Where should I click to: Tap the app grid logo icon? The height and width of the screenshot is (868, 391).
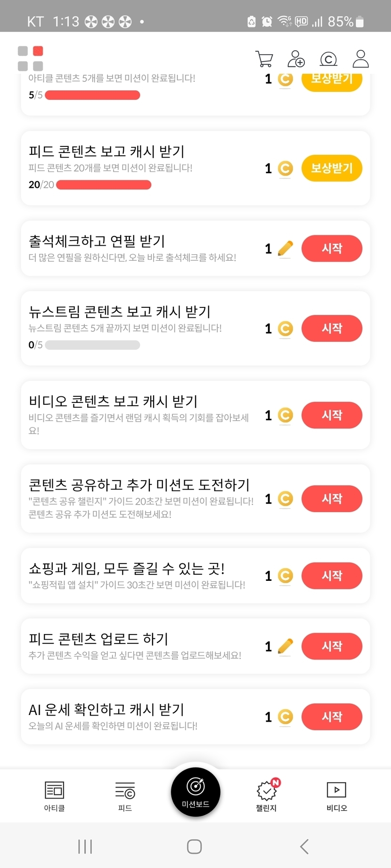30,58
